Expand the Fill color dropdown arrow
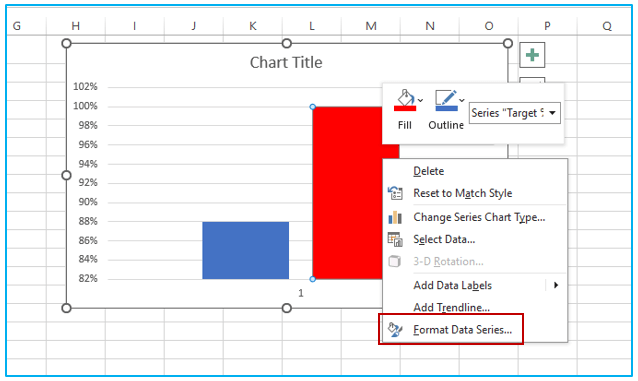 point(420,100)
